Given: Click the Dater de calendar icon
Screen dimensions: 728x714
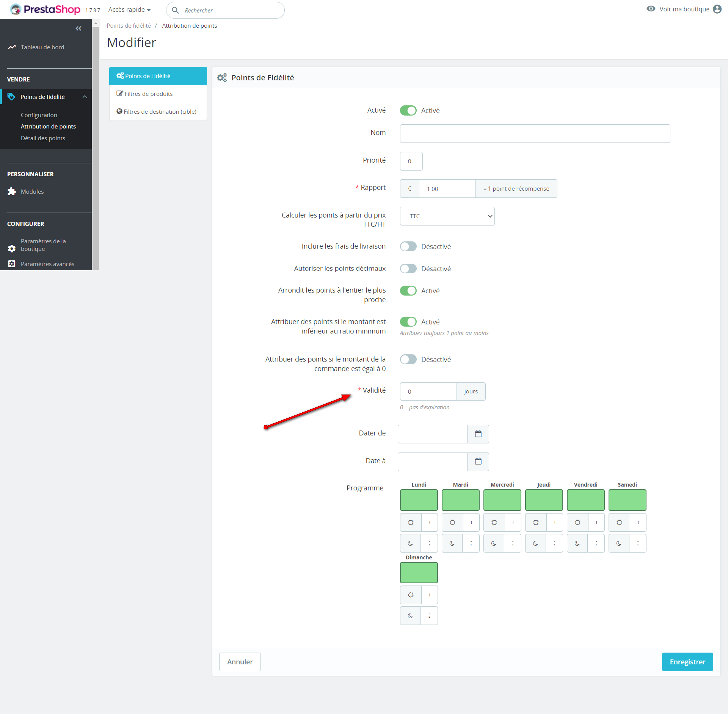Looking at the screenshot, I should 478,434.
